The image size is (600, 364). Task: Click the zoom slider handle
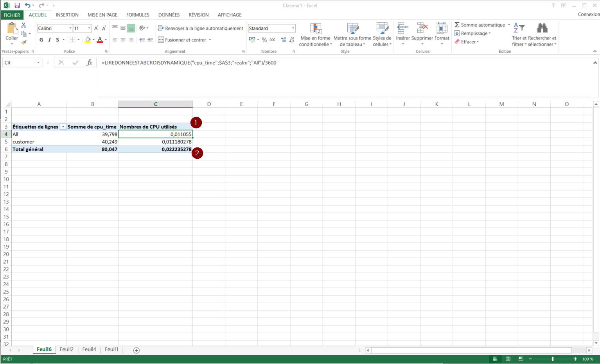pos(552,359)
